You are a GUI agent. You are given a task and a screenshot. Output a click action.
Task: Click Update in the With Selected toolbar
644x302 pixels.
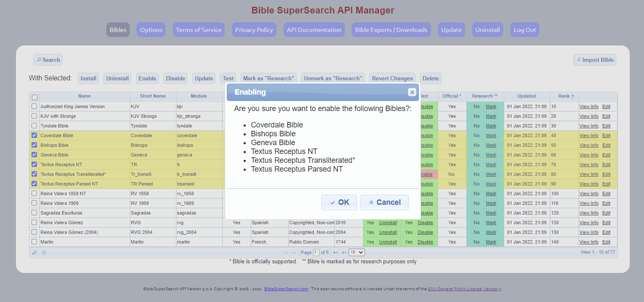pyautogui.click(x=204, y=78)
